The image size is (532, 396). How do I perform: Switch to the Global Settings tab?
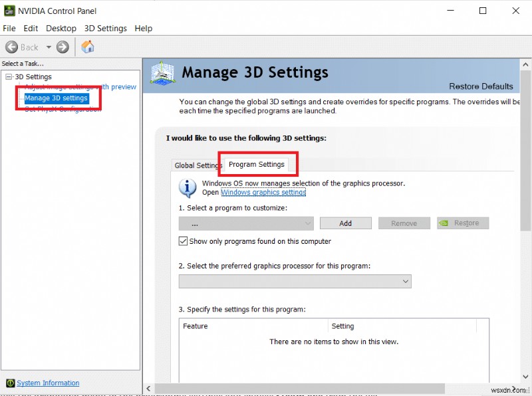[x=198, y=165]
